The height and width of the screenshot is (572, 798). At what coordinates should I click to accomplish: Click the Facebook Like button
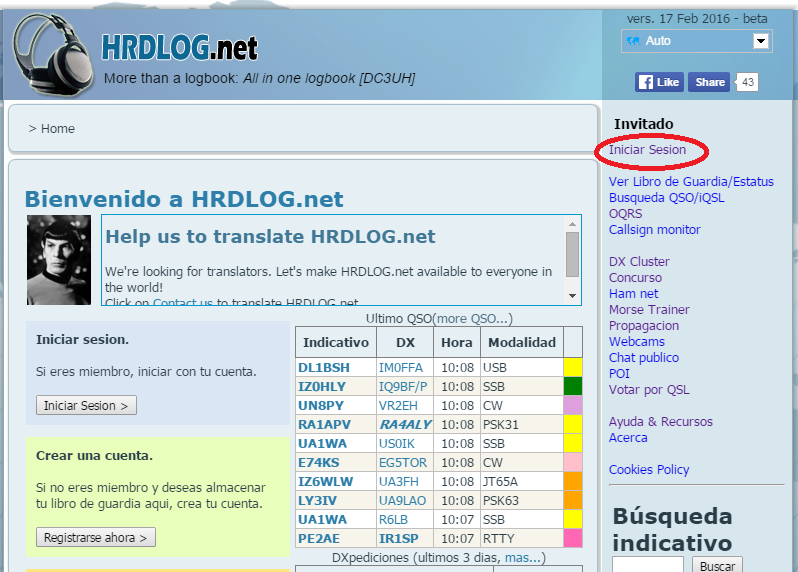pos(660,82)
